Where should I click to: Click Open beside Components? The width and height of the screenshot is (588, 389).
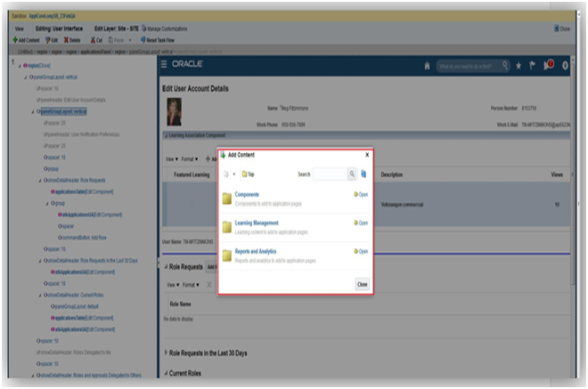pyautogui.click(x=361, y=194)
